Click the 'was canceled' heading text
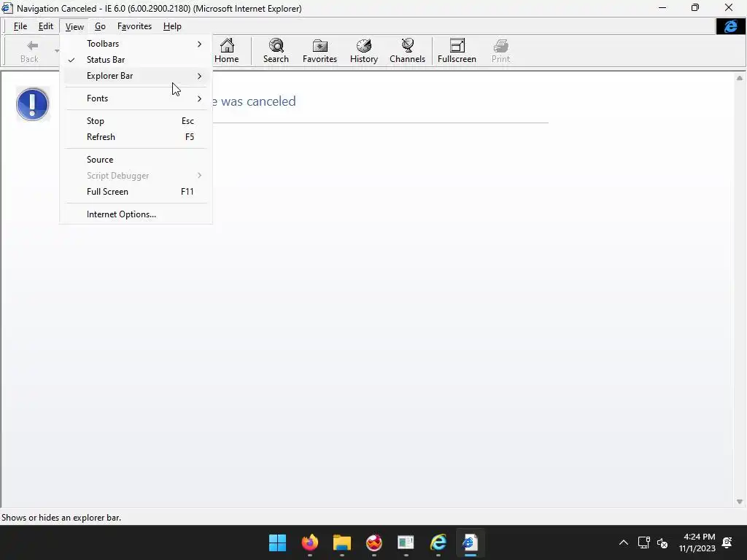This screenshot has height=560, width=747. tap(258, 101)
